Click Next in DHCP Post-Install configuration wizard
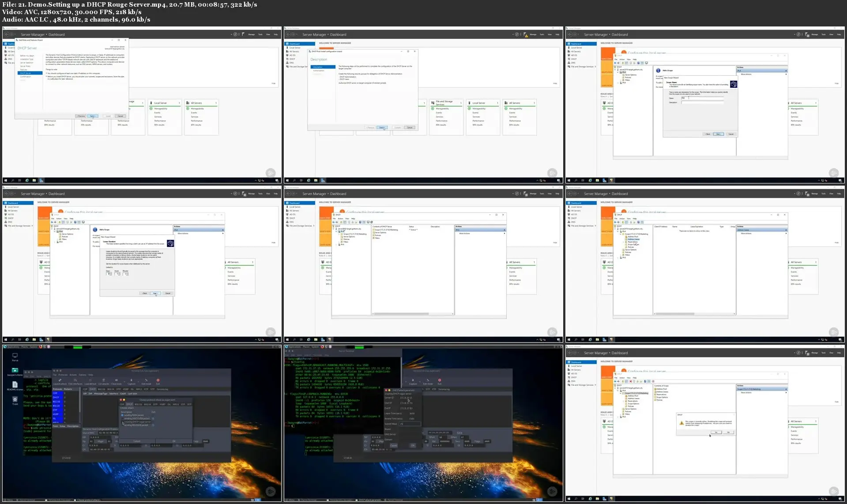The width and height of the screenshot is (847, 504). point(382,127)
